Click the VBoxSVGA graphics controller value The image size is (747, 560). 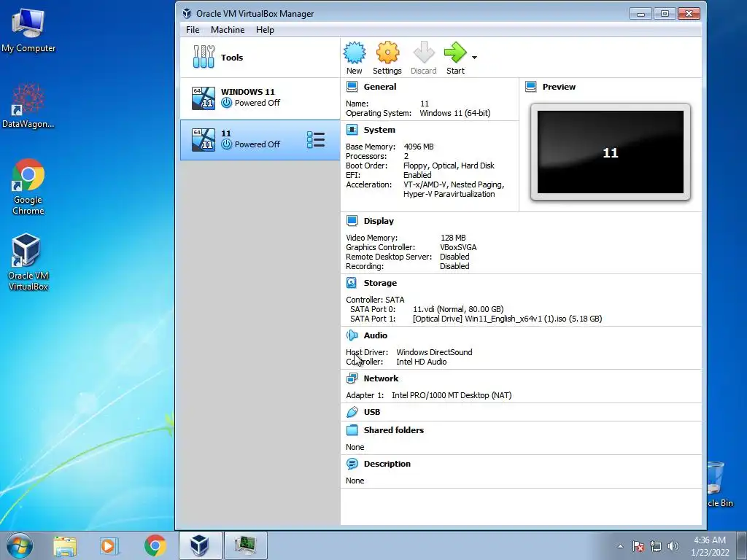(458, 247)
